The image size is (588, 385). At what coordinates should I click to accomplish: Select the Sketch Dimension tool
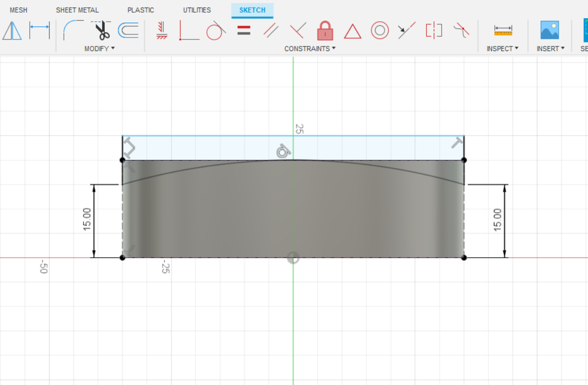[39, 30]
